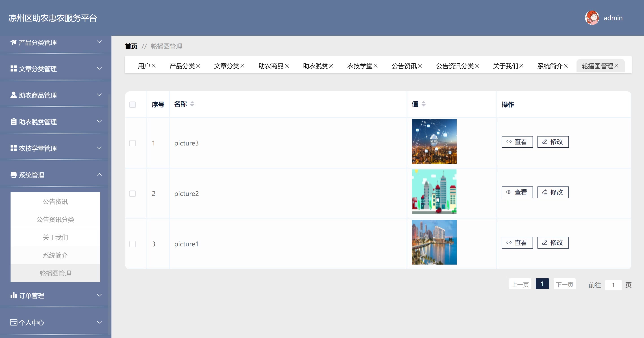Click the admin avatar icon

[592, 18]
